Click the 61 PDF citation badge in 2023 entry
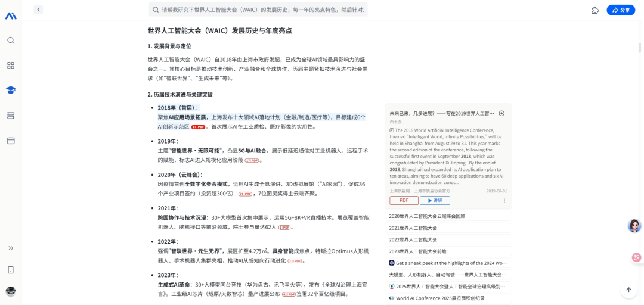The height and width of the screenshot is (305, 644). coord(289,295)
